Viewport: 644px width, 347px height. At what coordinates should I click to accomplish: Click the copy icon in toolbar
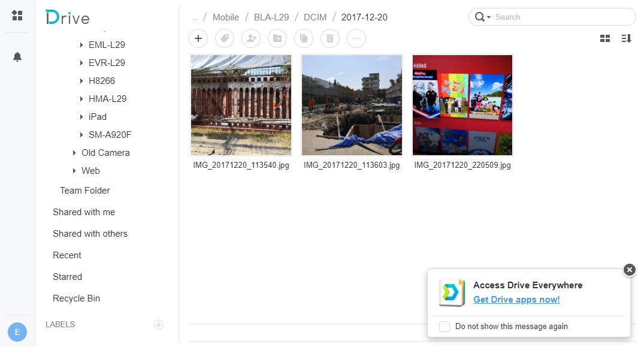coord(304,38)
